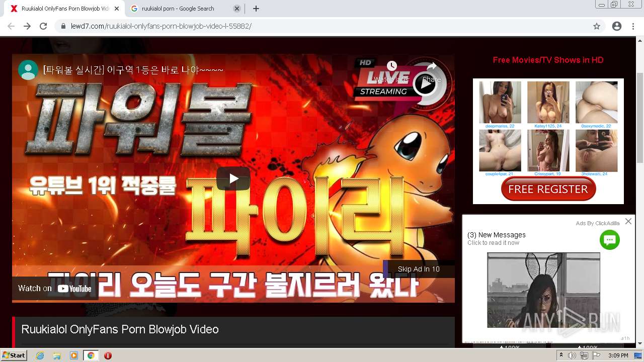The height and width of the screenshot is (362, 644).
Task: Close the ClickAdilla popup ad
Action: (x=628, y=221)
